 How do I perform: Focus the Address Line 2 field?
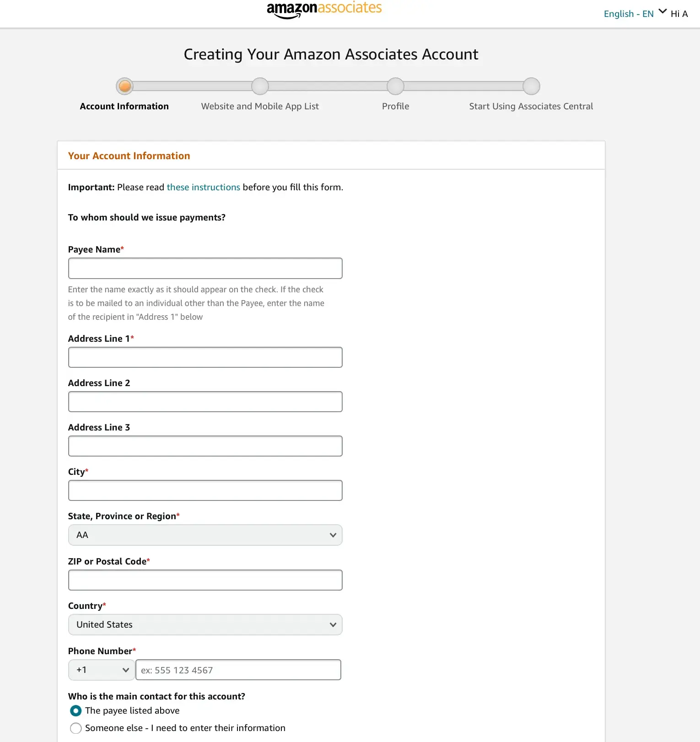[x=205, y=402]
